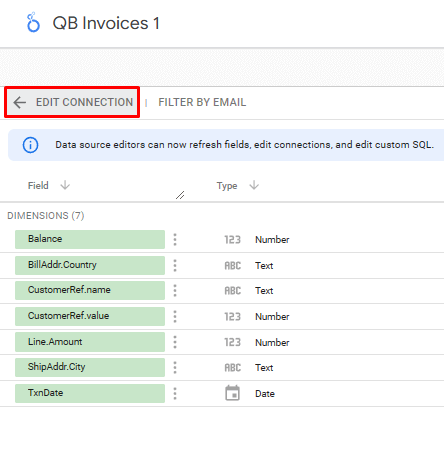
Task: Open Number type dropdown for Line.Amount
Action: [x=272, y=343]
